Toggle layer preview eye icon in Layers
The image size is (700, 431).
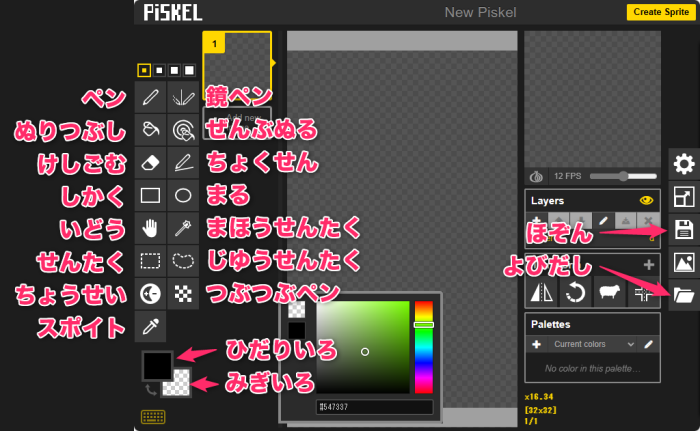tap(646, 200)
